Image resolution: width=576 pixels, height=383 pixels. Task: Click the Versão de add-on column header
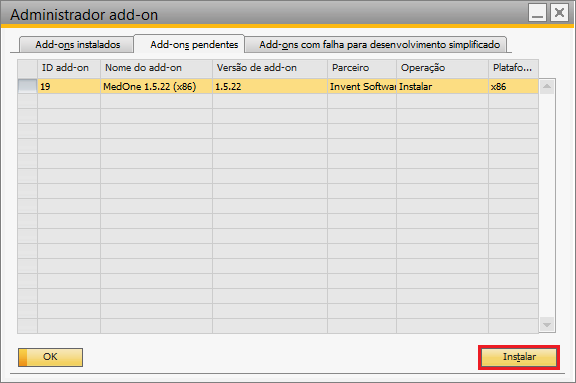pyautogui.click(x=270, y=68)
